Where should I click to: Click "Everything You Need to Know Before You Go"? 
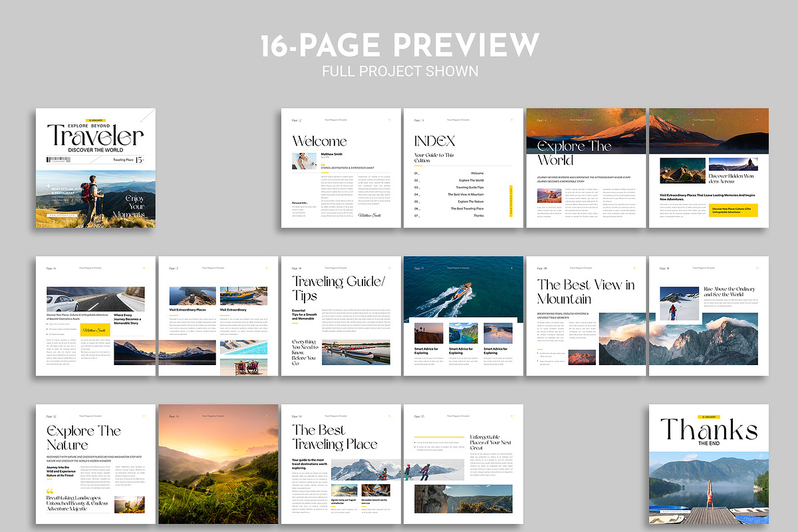pyautogui.click(x=305, y=352)
